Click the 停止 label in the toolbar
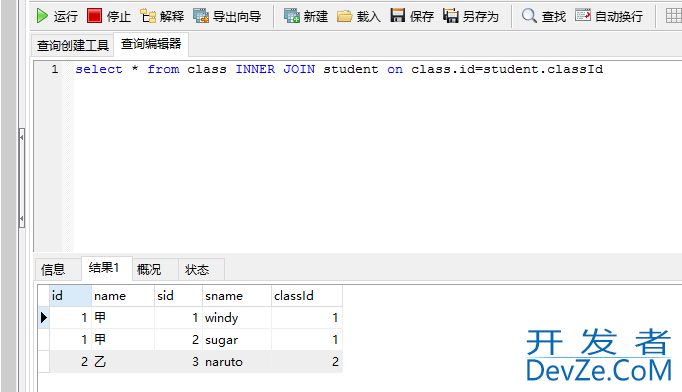Image resolution: width=682 pixels, height=392 pixels. (x=119, y=17)
